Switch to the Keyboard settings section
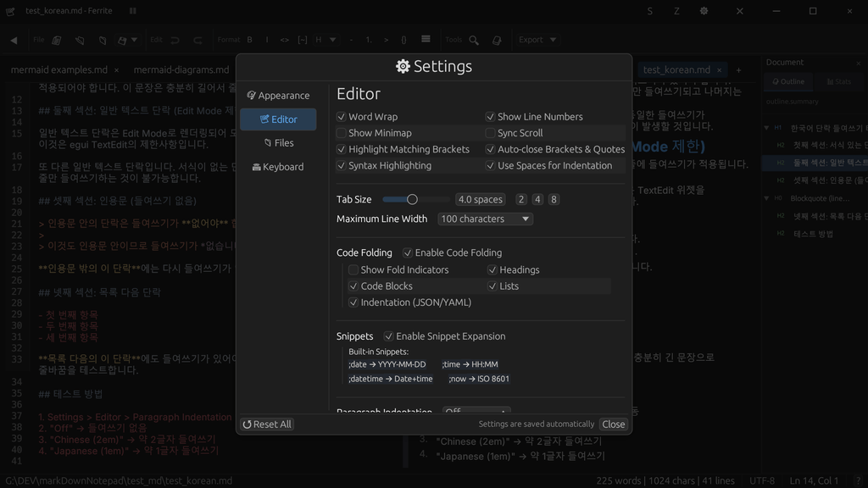 278,167
